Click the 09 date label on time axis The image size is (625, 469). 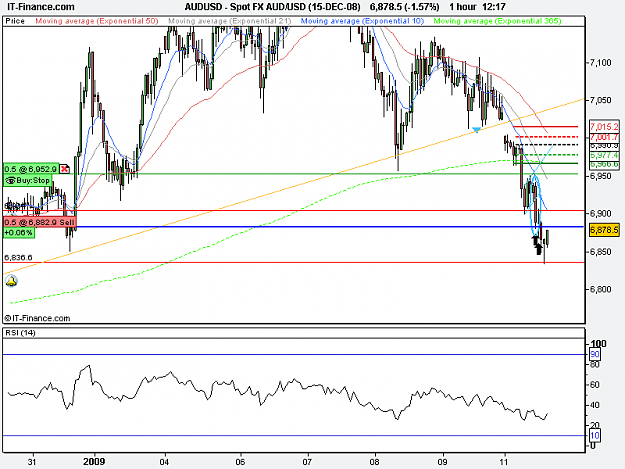pyautogui.click(x=442, y=462)
